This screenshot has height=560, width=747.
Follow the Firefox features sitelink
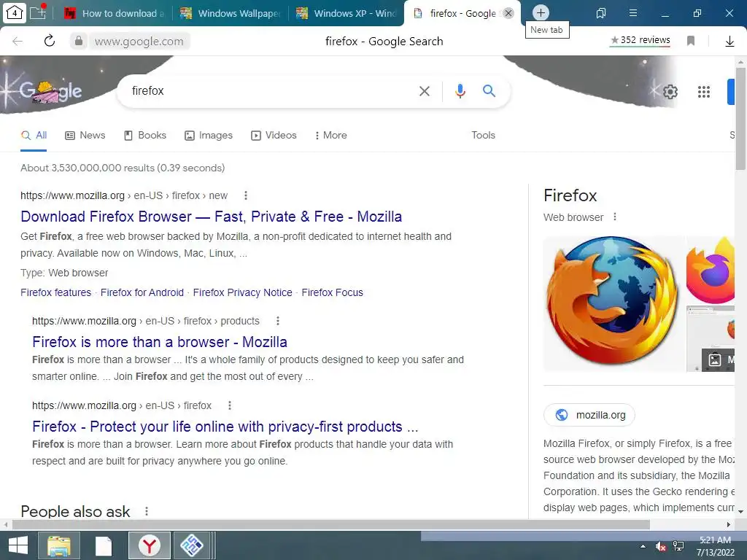tap(55, 292)
